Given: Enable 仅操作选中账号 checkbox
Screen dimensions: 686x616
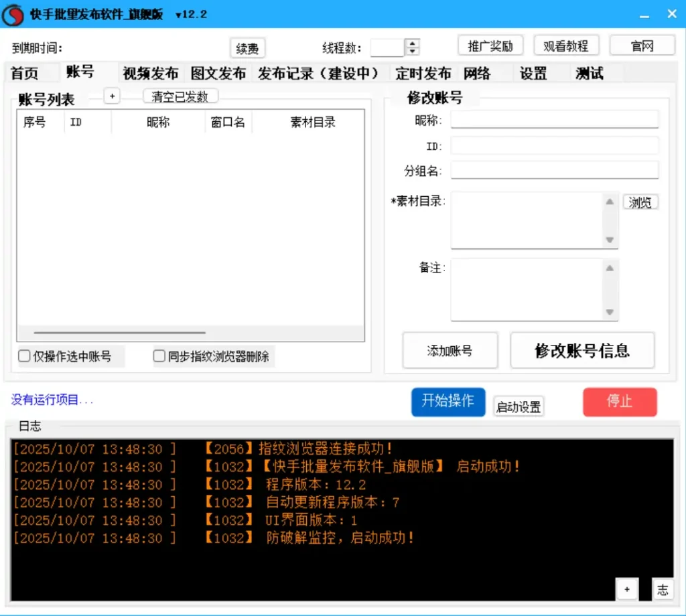Looking at the screenshot, I should point(25,356).
